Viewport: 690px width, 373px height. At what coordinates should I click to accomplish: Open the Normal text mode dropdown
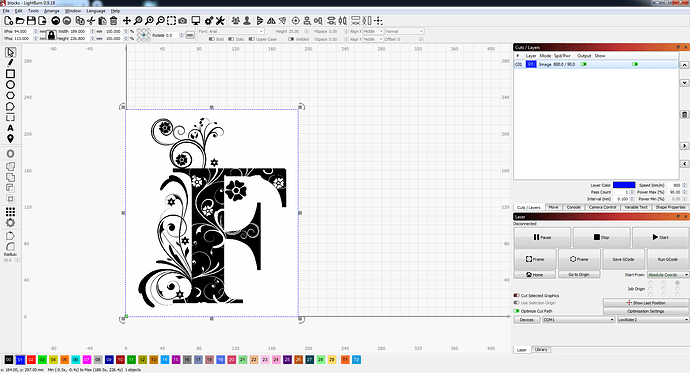(x=404, y=31)
